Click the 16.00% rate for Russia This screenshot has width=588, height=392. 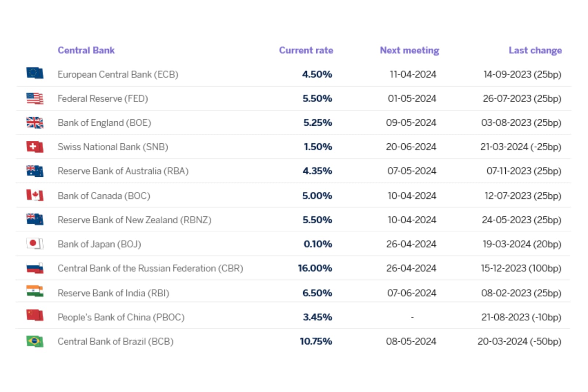315,268
